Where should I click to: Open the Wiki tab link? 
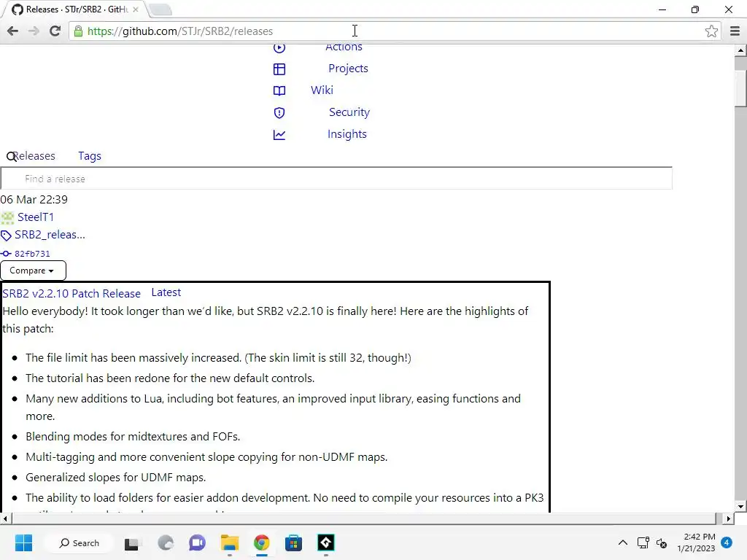(x=322, y=90)
